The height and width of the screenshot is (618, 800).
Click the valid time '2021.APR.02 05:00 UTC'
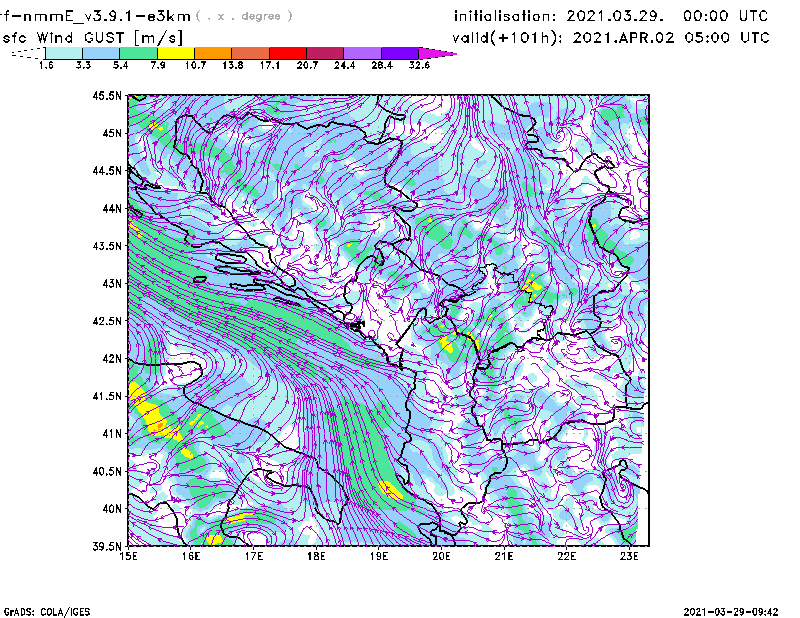point(671,38)
